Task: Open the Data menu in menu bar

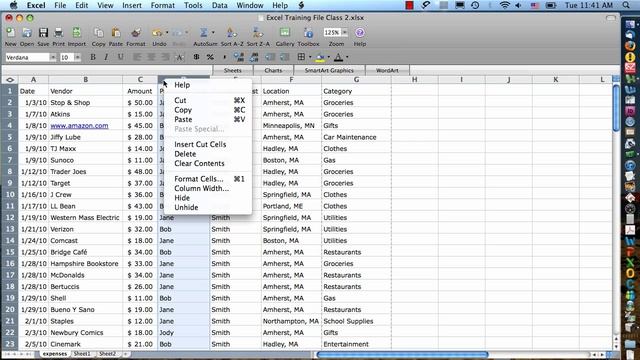Action: click(x=220, y=5)
